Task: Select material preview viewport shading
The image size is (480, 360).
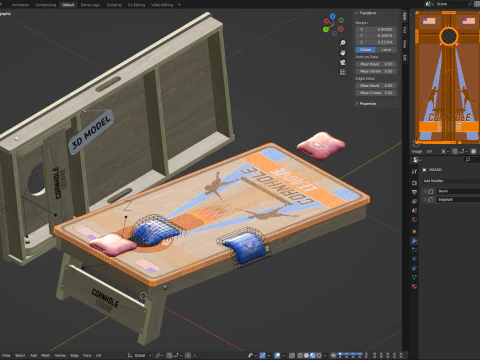Action: 312,355
